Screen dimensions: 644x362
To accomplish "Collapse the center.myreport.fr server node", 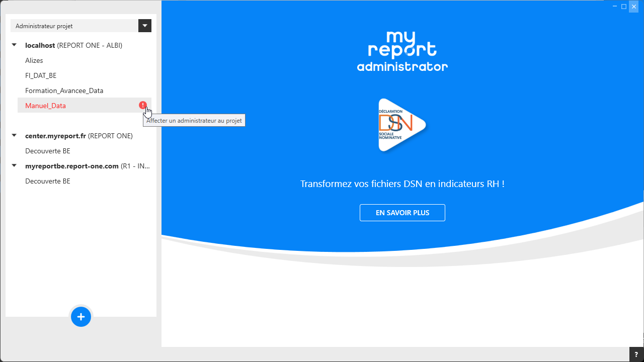I will (15, 136).
